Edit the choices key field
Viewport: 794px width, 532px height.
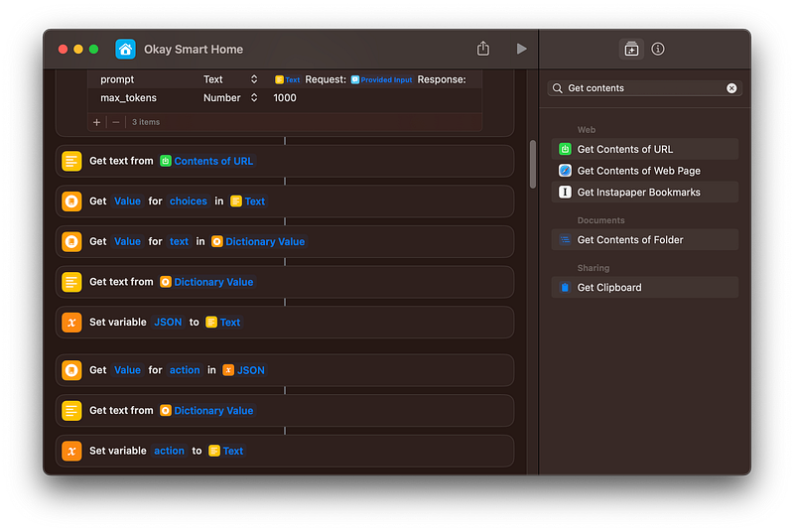(x=188, y=201)
